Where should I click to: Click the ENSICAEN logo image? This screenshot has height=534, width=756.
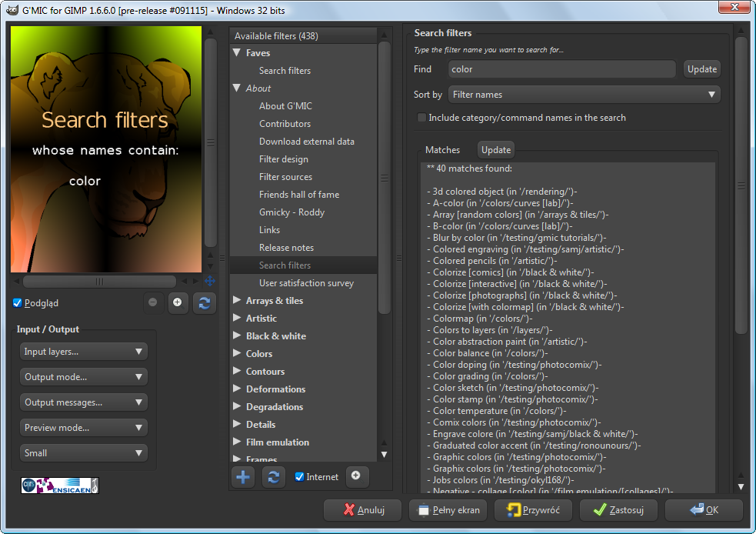coord(60,486)
